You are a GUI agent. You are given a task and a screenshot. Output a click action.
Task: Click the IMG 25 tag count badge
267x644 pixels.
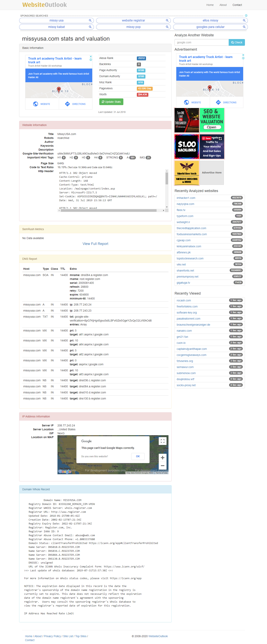point(148,158)
